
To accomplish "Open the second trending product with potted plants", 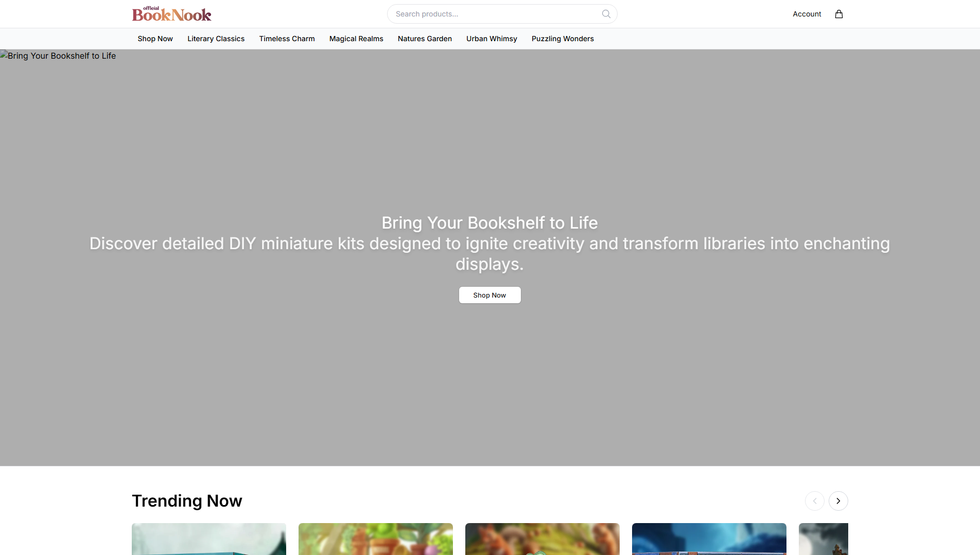I will (376, 539).
